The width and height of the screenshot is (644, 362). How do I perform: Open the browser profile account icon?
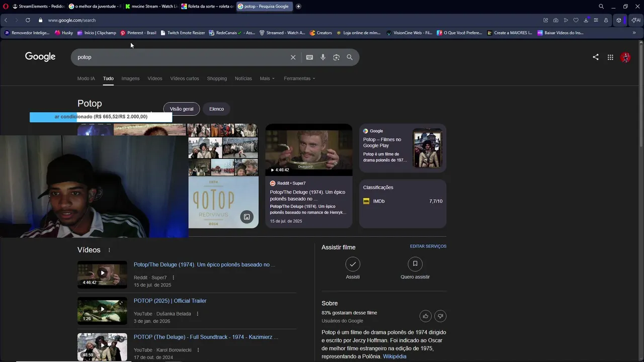[x=606, y=20]
